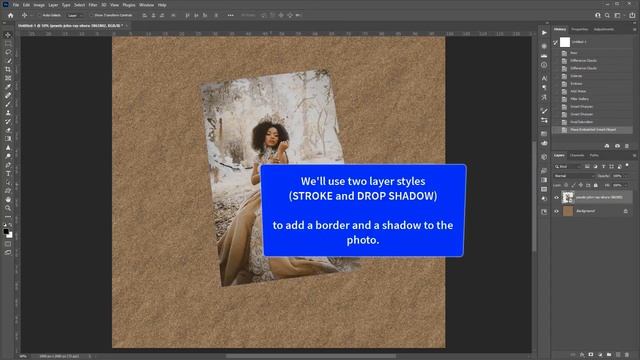Click Delete state trash icon in History panel

[627, 146]
